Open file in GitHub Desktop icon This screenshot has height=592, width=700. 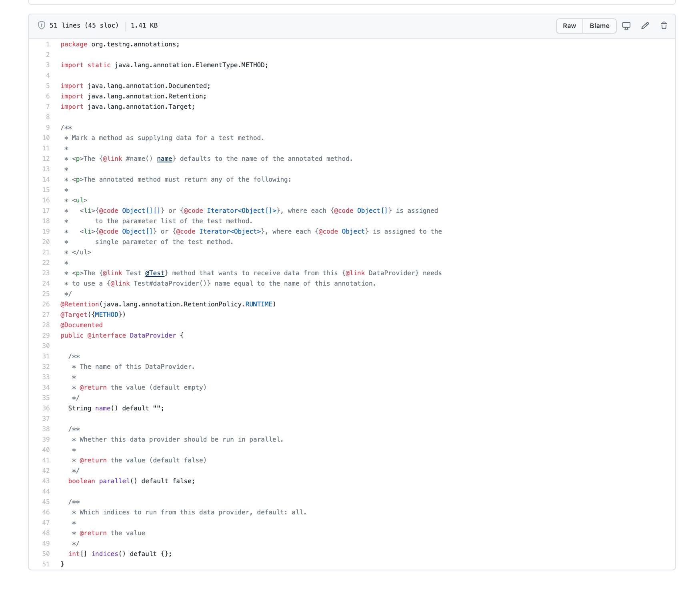pos(626,26)
